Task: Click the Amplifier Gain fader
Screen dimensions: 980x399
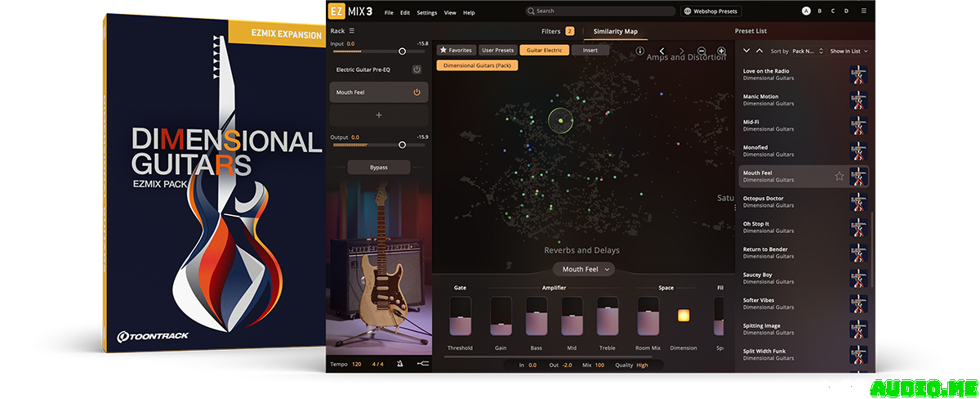Action: click(500, 316)
